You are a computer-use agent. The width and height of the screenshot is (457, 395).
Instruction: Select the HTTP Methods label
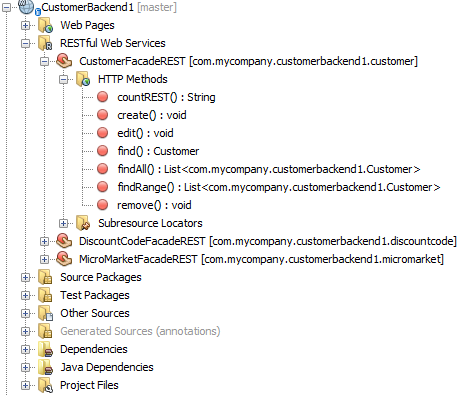(x=133, y=79)
